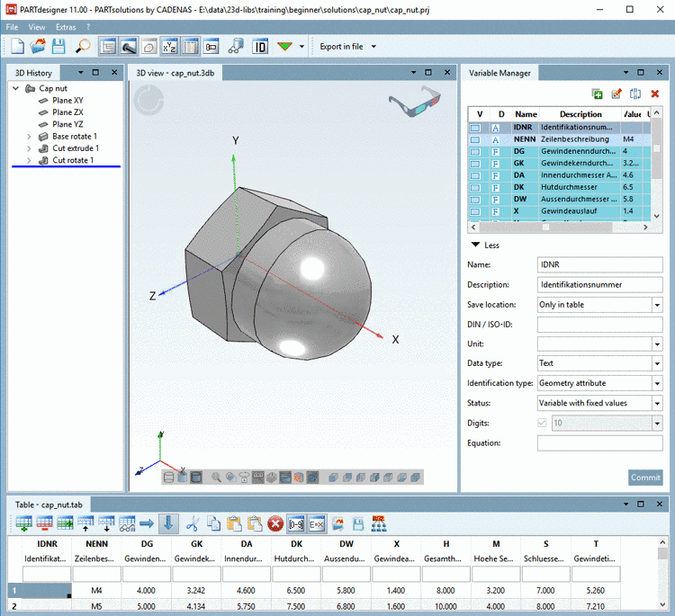
Task: Open the Extras menu
Action: pos(66,27)
